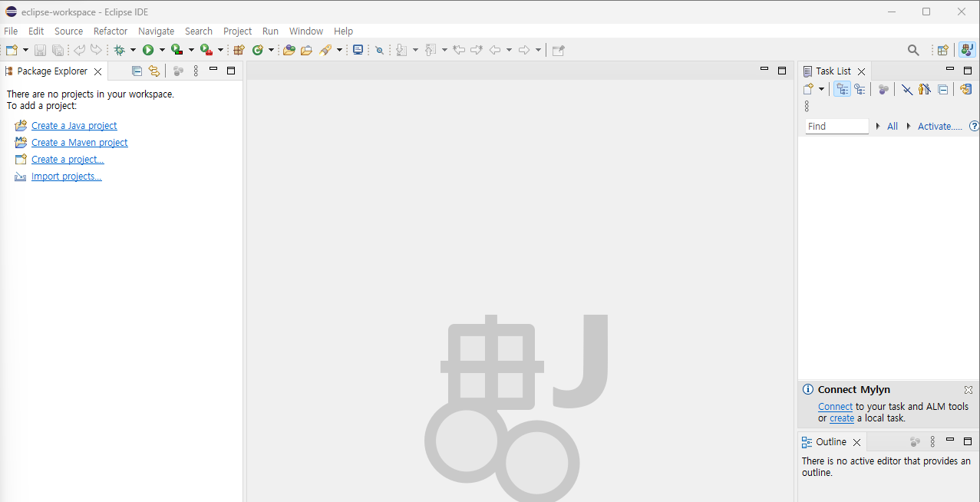
Task: Toggle the Java perspective button
Action: [x=967, y=50]
